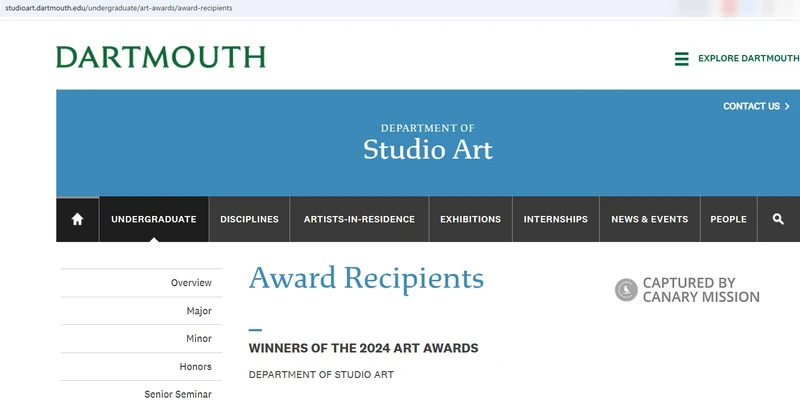The width and height of the screenshot is (800, 407).
Task: Open the Undergraduate navigation tab
Action: tap(153, 219)
